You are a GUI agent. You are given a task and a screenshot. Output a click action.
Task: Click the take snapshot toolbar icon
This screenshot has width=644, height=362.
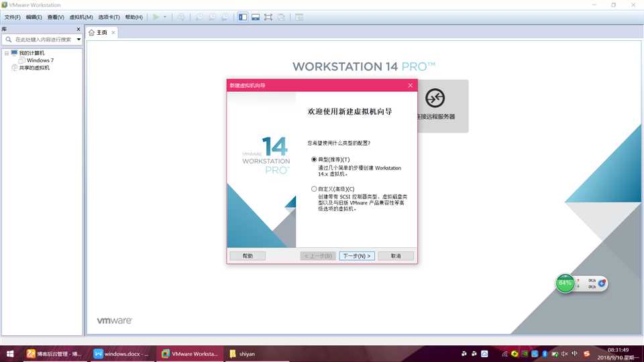coord(199,17)
